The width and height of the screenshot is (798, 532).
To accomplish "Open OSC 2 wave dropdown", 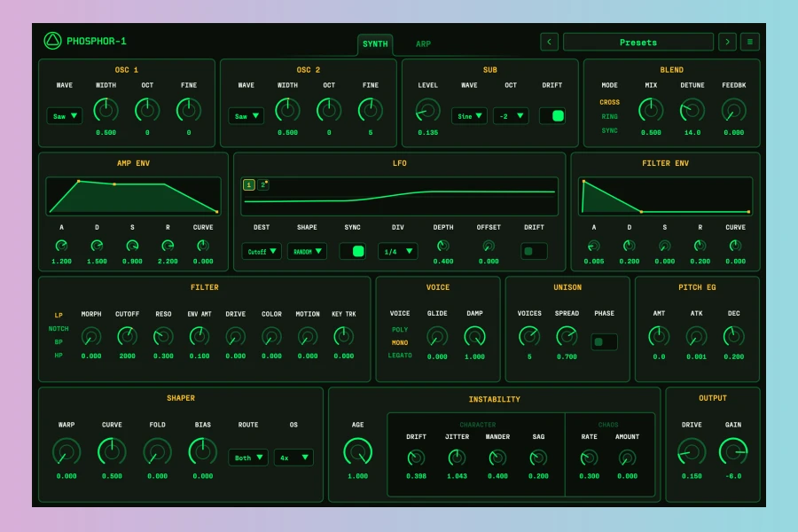I will tap(246, 116).
